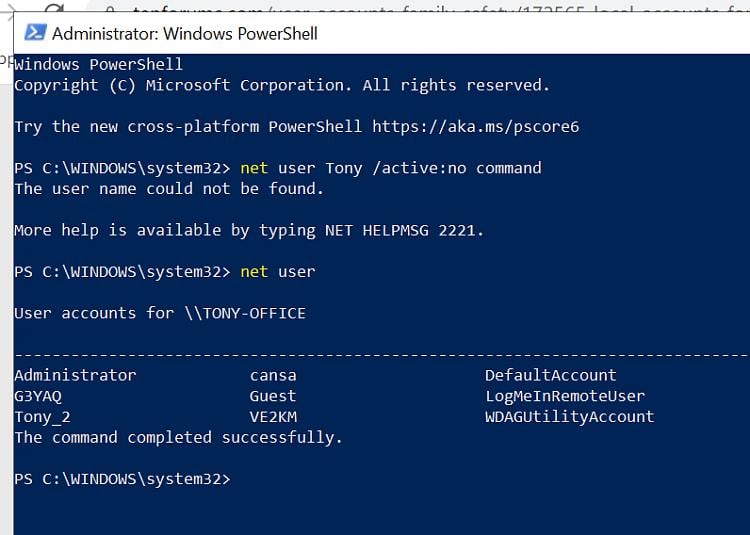
Task: Click the second 'net user' command text
Action: [x=277, y=271]
